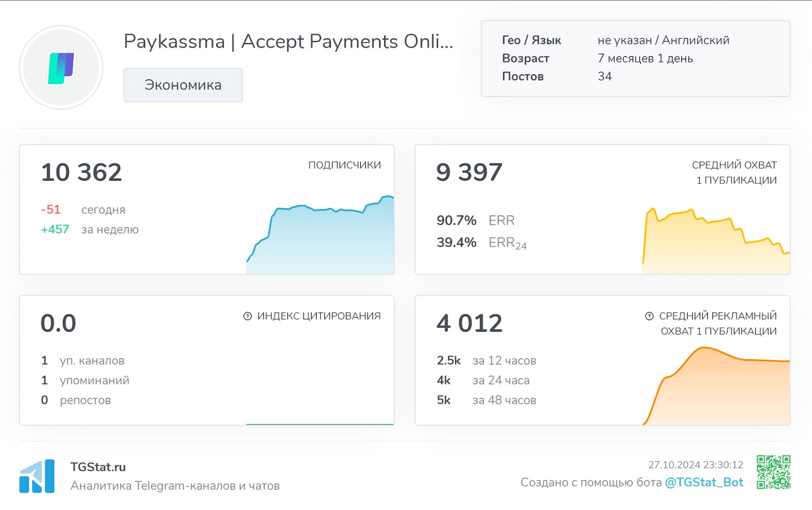Click help icon beside СРЕДНИЙ РЕКЛАМНЫЙ ОХВАТ
Image resolution: width=812 pixels, height=510 pixels.
(x=649, y=316)
